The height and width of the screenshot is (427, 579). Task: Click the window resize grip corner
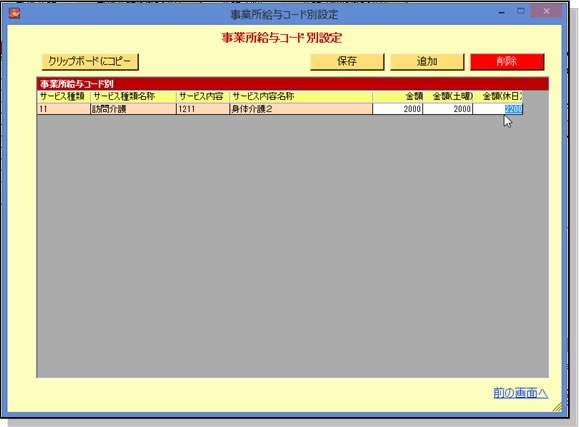(x=557, y=407)
